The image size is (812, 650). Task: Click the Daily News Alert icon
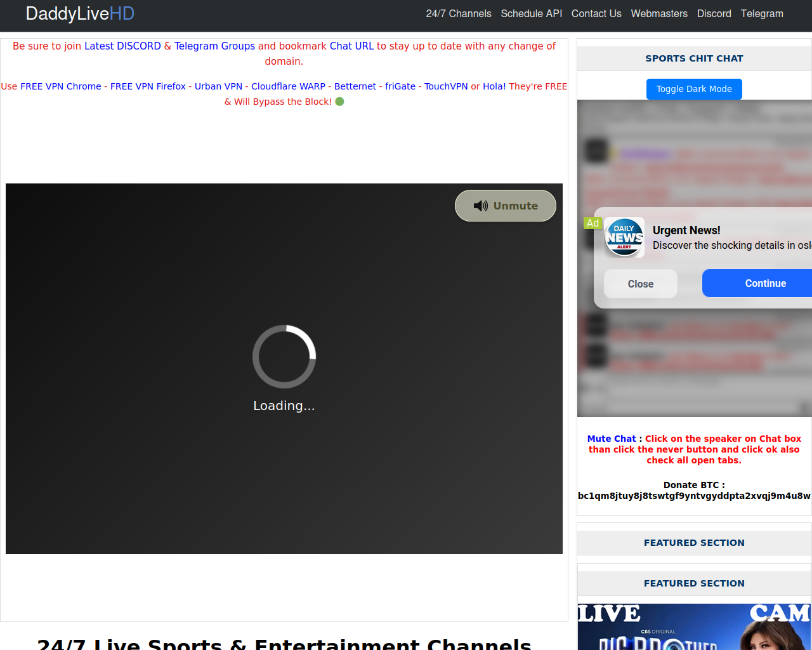(x=624, y=237)
